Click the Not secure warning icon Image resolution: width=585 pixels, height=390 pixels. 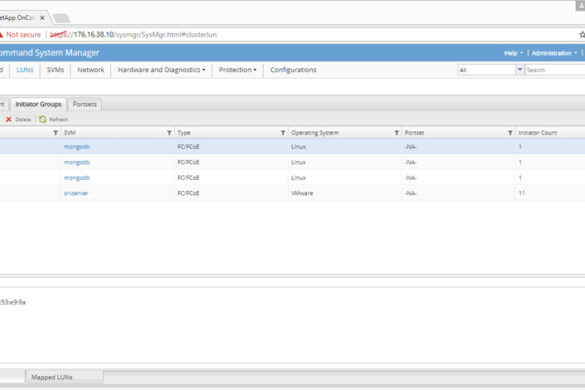1,34
